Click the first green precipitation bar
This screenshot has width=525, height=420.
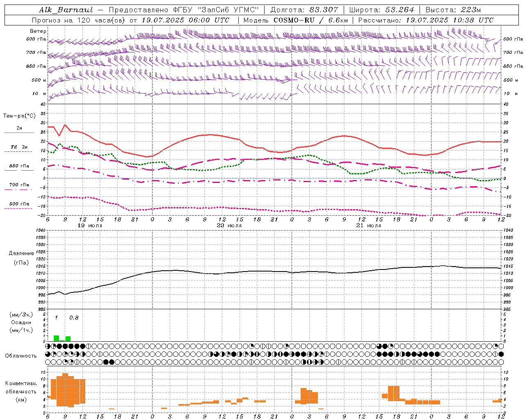[56, 338]
